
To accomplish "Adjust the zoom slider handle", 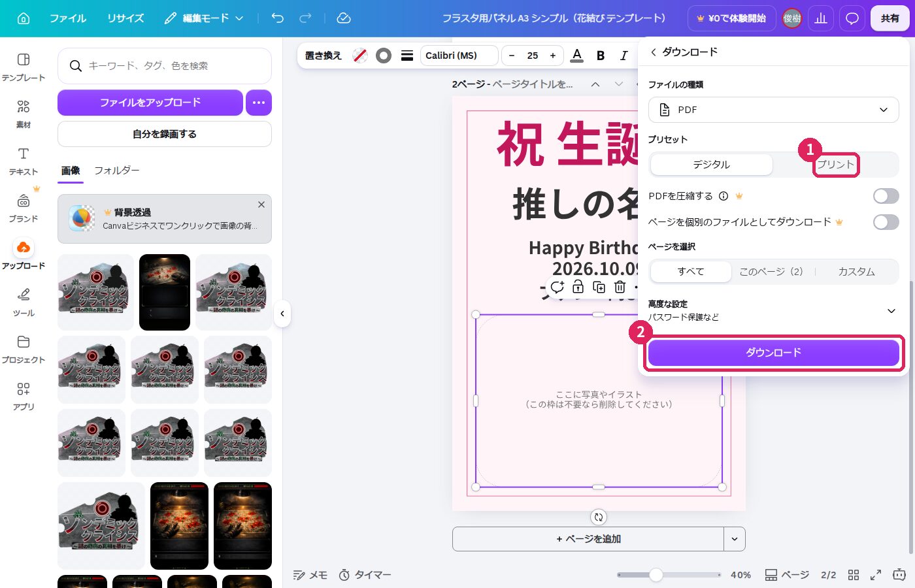I will pos(656,575).
